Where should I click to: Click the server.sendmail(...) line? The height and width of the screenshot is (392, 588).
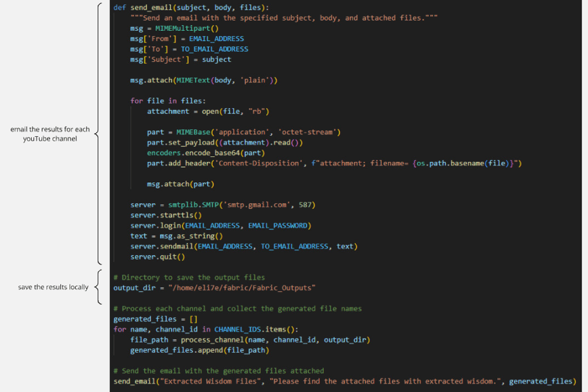click(244, 247)
